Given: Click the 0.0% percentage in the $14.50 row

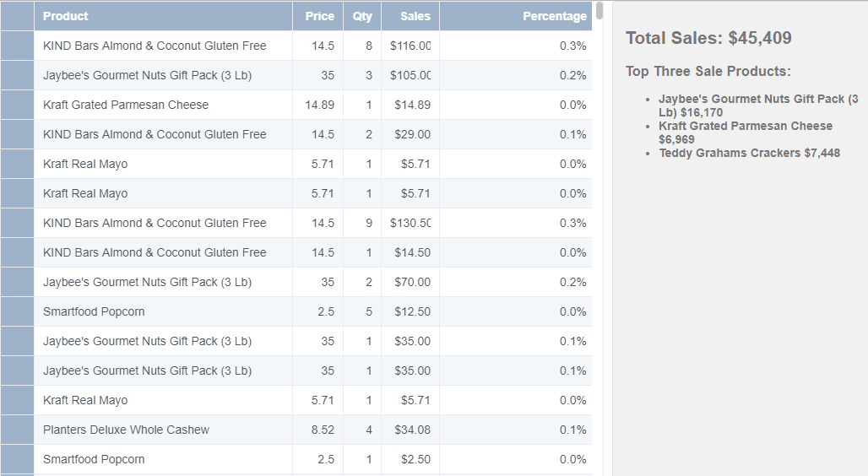Looking at the screenshot, I should tap(516, 252).
